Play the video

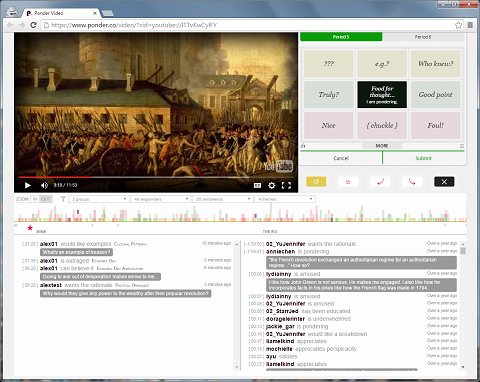click(x=28, y=185)
